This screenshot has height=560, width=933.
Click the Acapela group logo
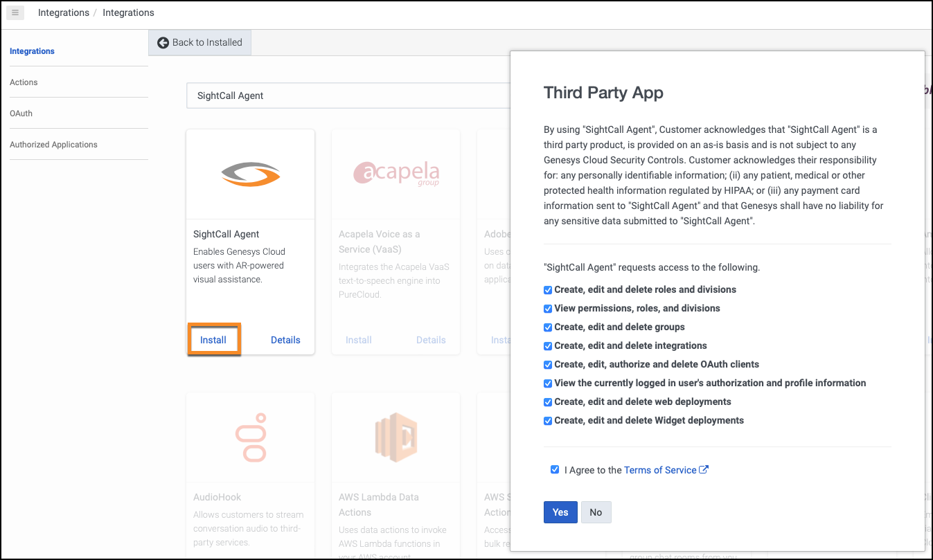(x=396, y=173)
